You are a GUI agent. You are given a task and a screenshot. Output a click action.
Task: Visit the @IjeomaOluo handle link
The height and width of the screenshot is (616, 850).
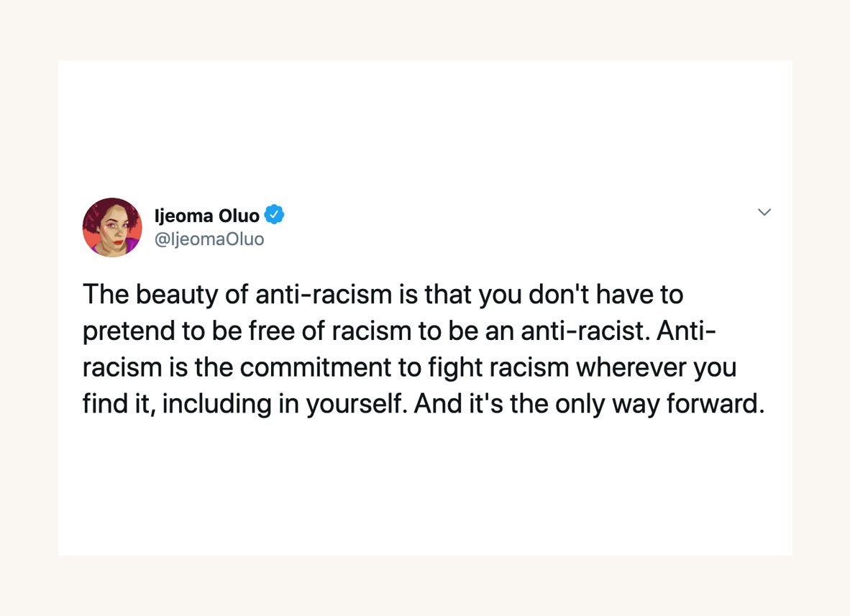tap(209, 239)
